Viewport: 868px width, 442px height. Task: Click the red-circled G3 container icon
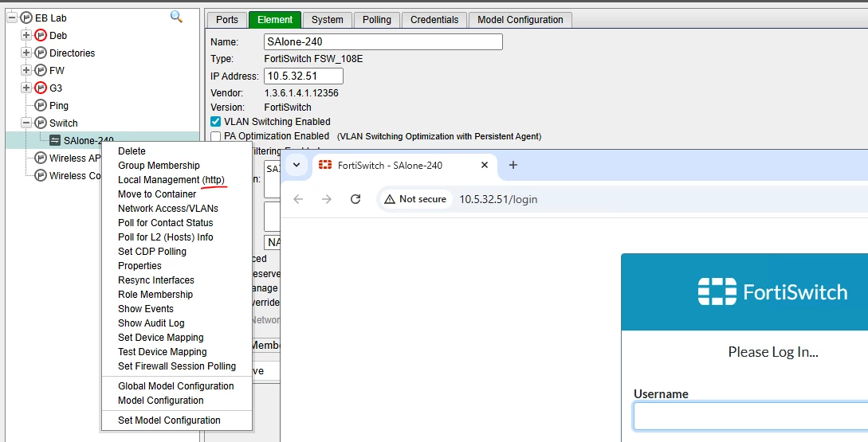[41, 88]
